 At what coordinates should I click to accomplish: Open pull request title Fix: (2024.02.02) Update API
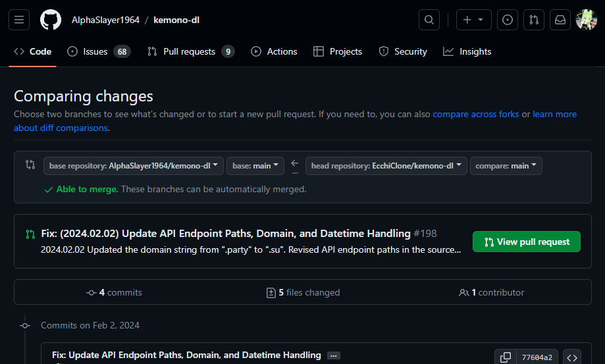point(226,233)
